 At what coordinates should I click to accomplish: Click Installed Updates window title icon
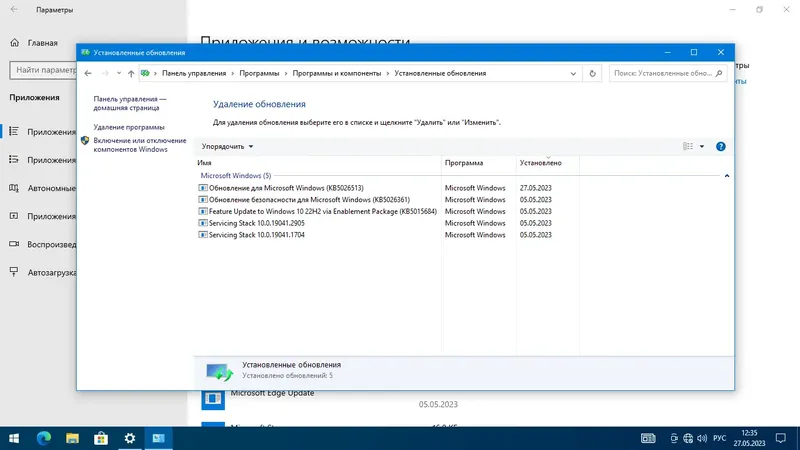coord(85,52)
